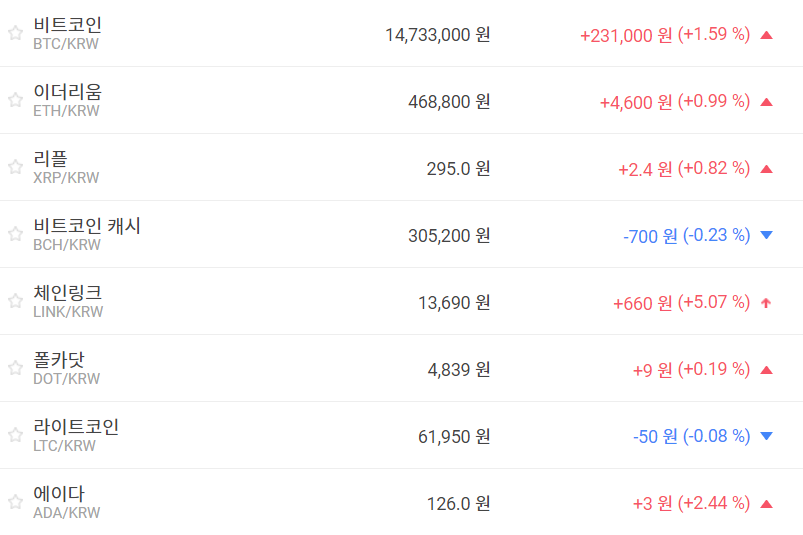Favorite the Bitcoin Cash BCH/KRW row
The height and width of the screenshot is (535, 803).
[15, 234]
